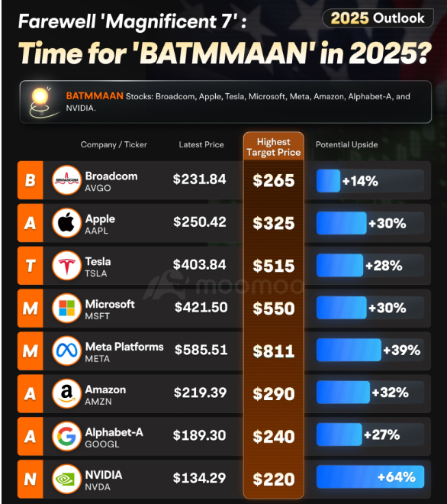Viewport: 447px width, 504px height.
Task: Click the 2025 Outlook badge
Action: (378, 18)
